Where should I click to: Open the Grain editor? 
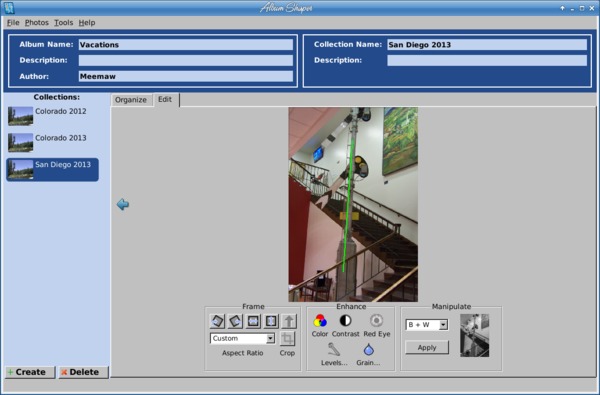coord(368,349)
